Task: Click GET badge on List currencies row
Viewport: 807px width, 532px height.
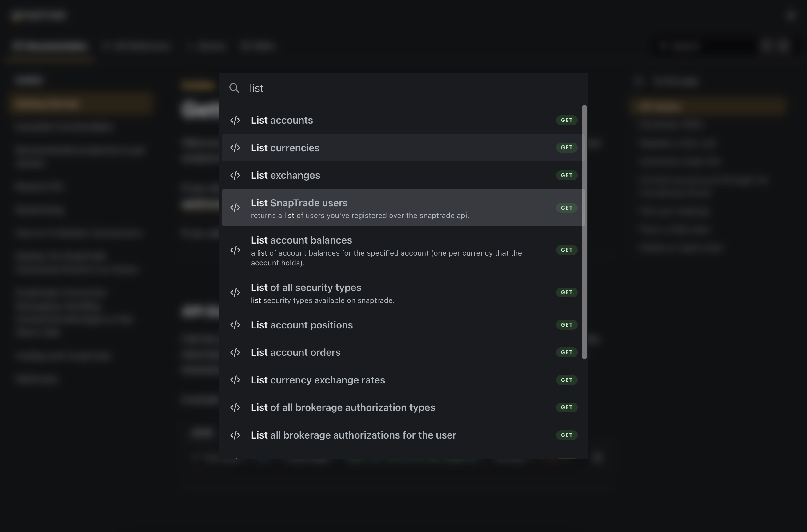Action: point(567,148)
